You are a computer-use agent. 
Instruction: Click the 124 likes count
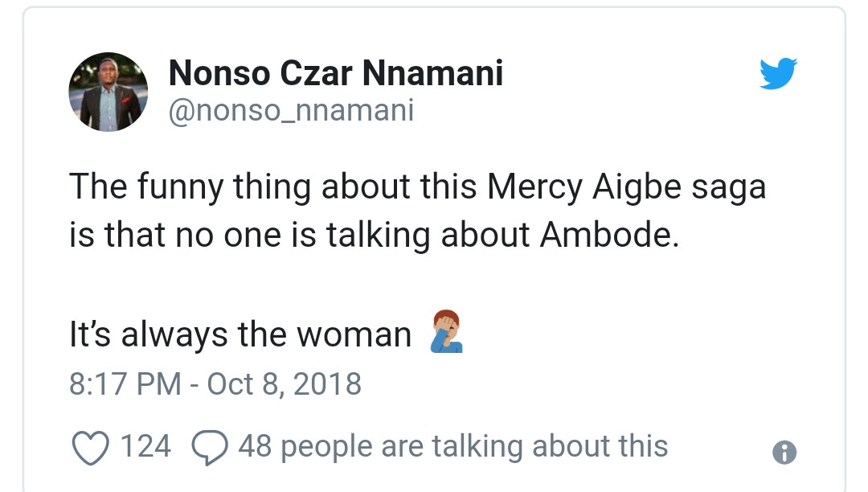pos(145,446)
